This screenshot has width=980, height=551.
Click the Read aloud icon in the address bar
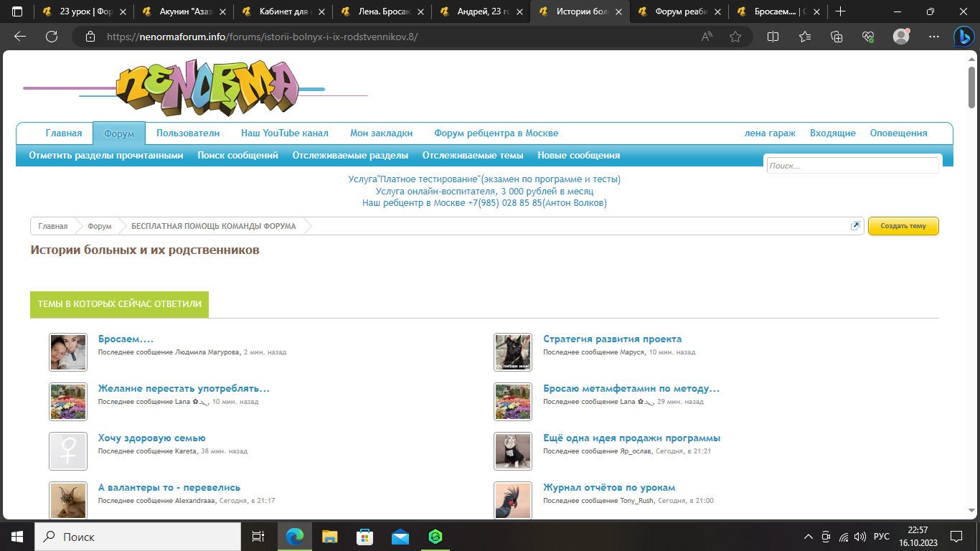pyautogui.click(x=707, y=37)
